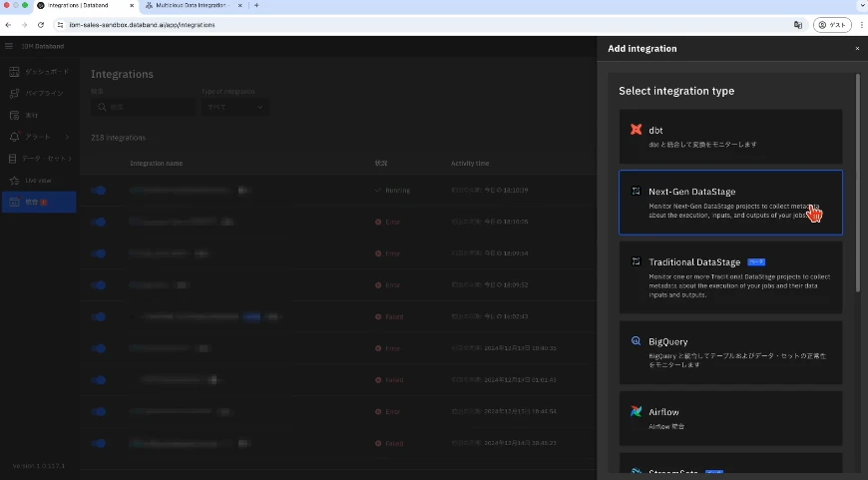Click the Running status checkmark icon
The width and height of the screenshot is (868, 480).
coord(378,190)
